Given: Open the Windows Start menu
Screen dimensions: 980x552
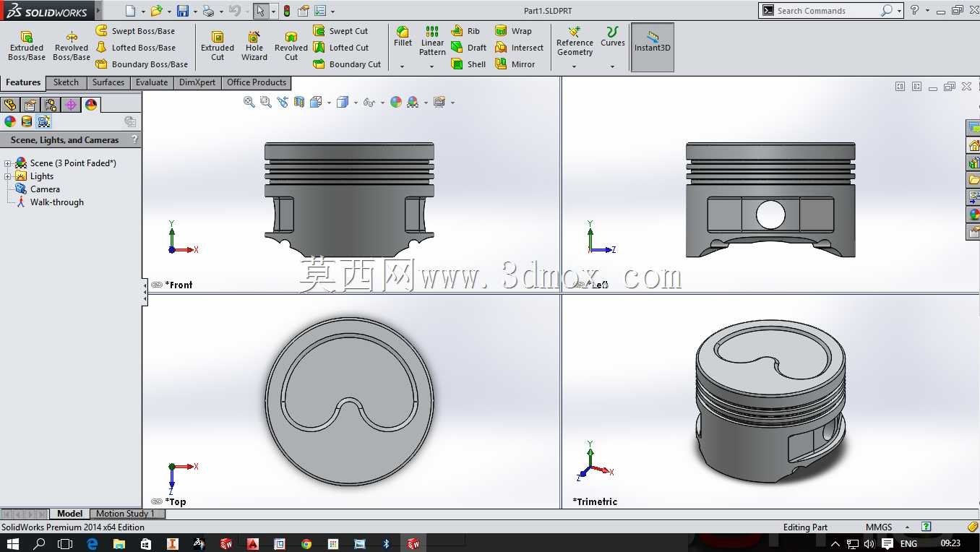Looking at the screenshot, I should (x=12, y=543).
